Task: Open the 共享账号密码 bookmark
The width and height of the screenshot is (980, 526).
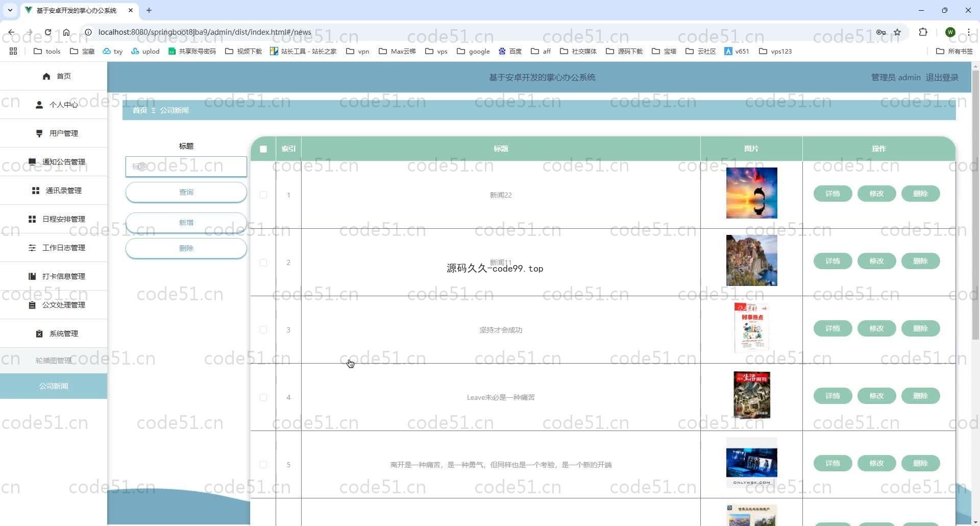Action: [x=192, y=51]
